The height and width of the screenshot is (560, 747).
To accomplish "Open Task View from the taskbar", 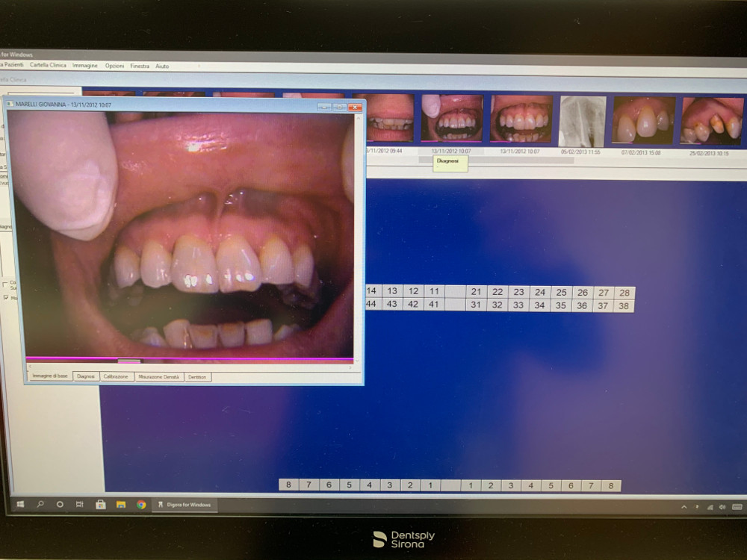I will coord(80,504).
